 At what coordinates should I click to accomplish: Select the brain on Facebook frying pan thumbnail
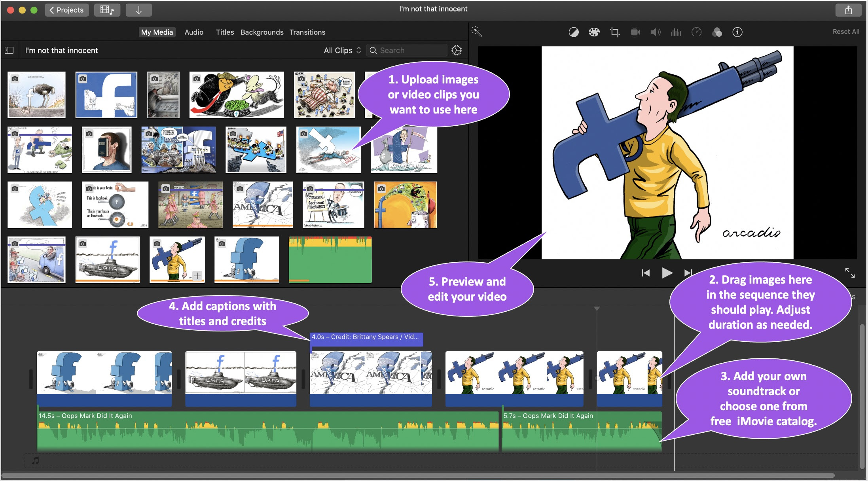(x=115, y=205)
